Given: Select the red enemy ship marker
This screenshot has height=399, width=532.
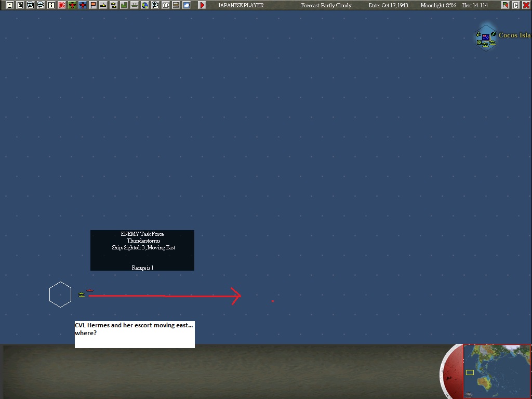Looking at the screenshot, I should pos(90,290).
